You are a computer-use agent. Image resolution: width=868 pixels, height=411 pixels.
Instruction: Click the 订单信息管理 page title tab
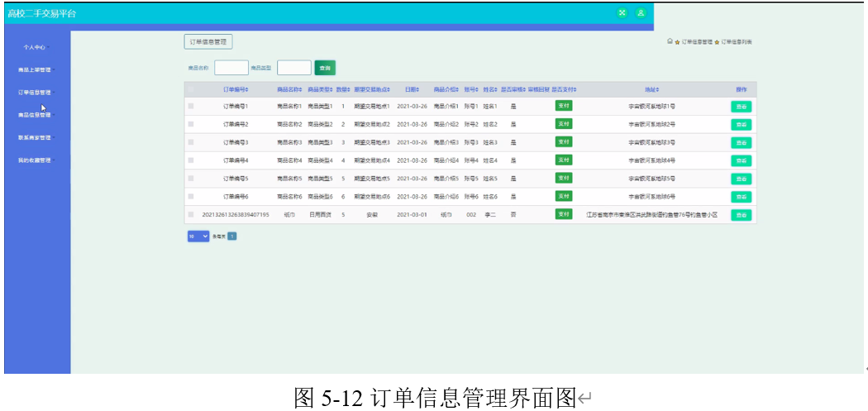point(208,41)
